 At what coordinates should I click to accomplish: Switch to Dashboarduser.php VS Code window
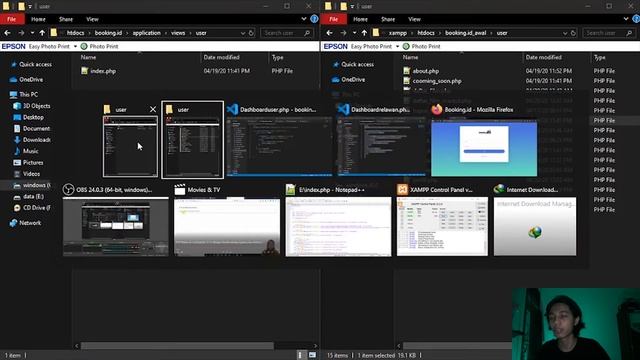pyautogui.click(x=280, y=147)
